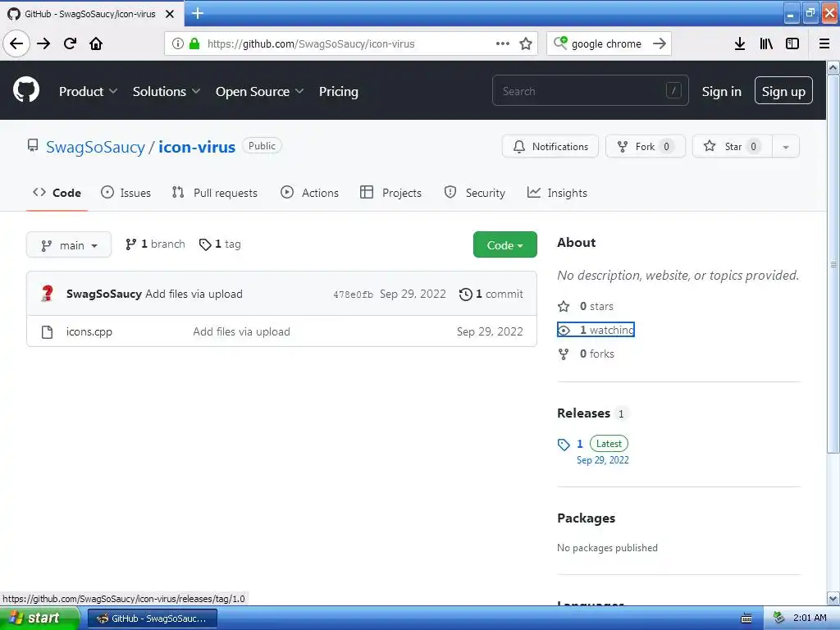Bookmark this page with the star icon

[x=526, y=43]
